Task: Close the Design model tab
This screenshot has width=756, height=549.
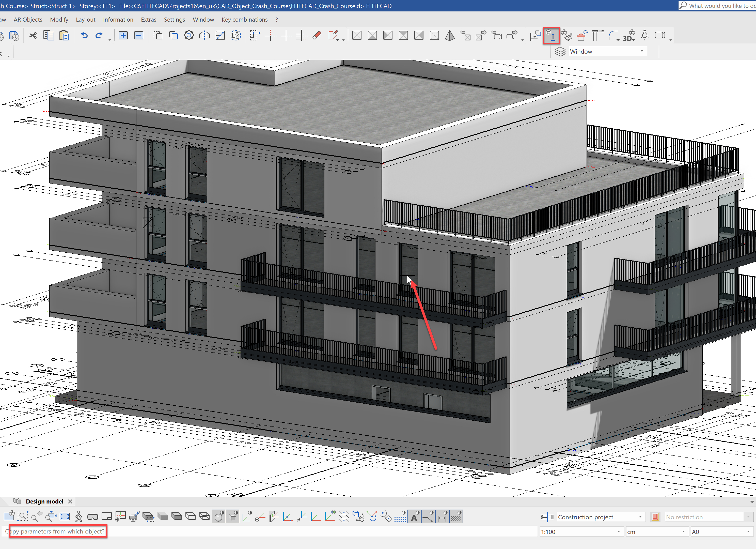Action: coord(70,501)
